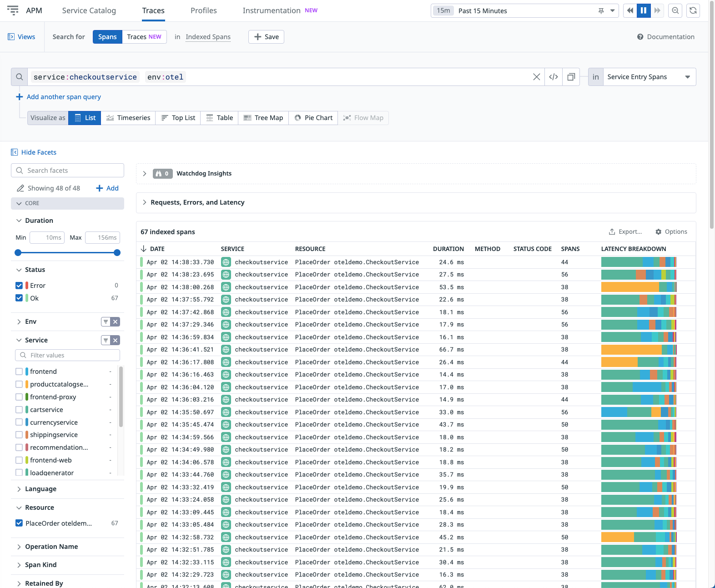715x588 pixels.
Task: Check the productcatalogservice checkbox
Action: pyautogui.click(x=19, y=384)
